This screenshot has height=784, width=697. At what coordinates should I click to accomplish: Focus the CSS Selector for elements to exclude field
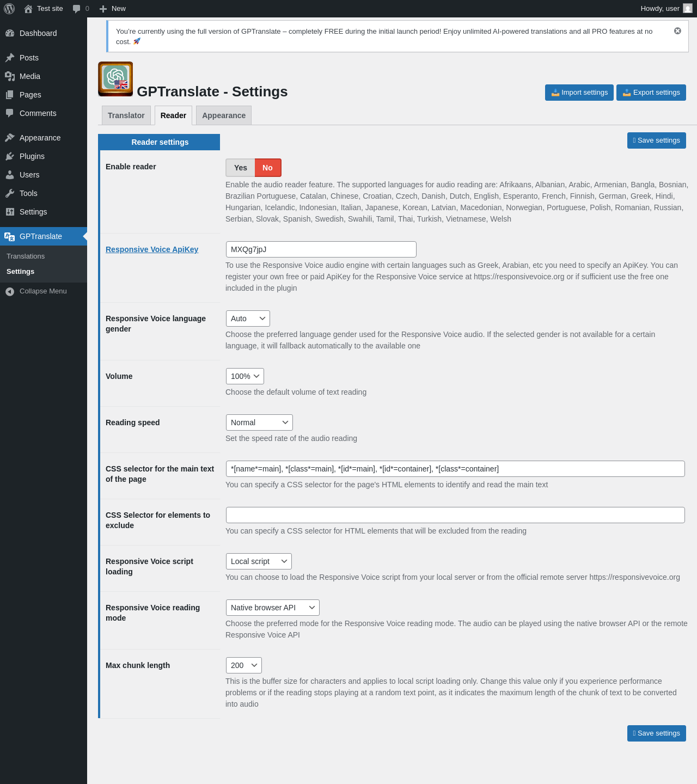[x=455, y=515]
